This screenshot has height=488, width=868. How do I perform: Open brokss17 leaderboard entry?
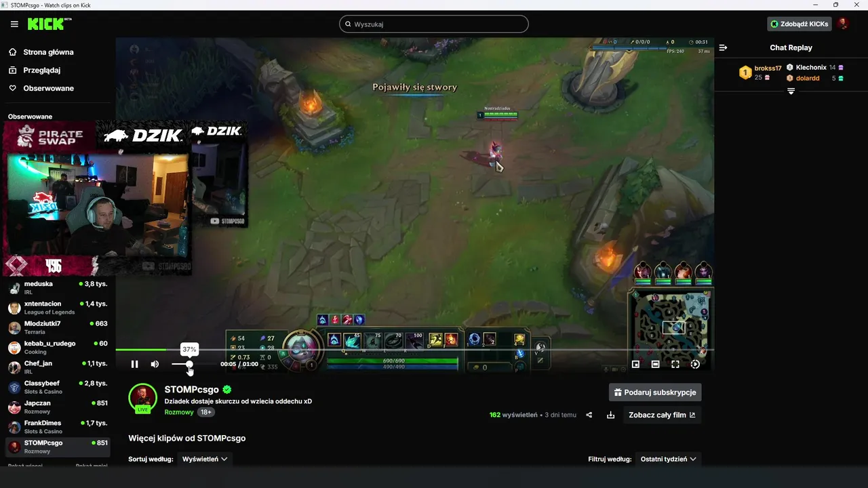pyautogui.click(x=760, y=73)
